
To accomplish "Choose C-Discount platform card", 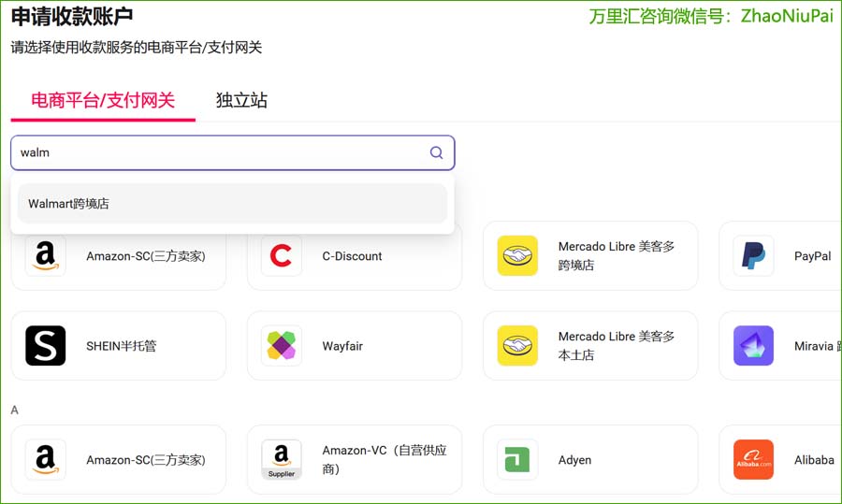I will pos(355,255).
